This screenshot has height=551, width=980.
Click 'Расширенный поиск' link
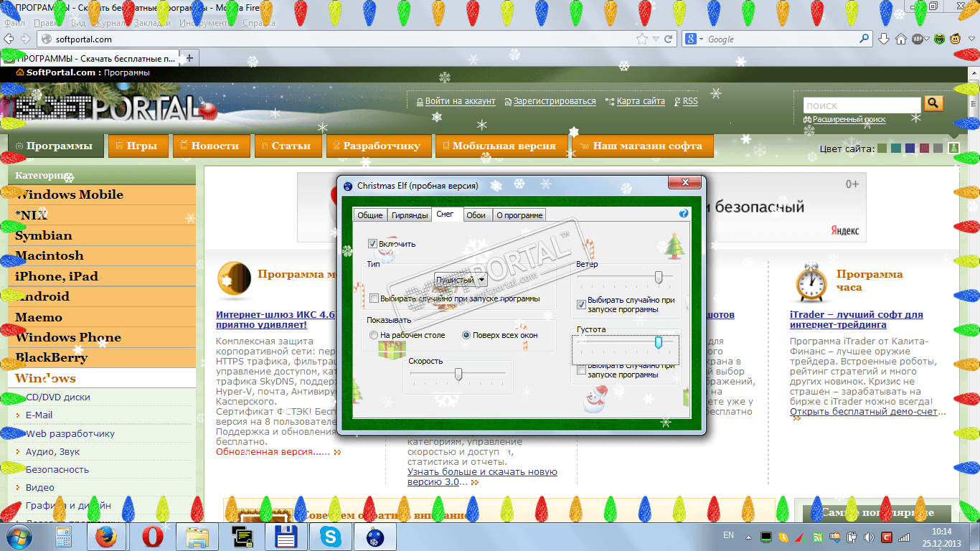(x=849, y=120)
